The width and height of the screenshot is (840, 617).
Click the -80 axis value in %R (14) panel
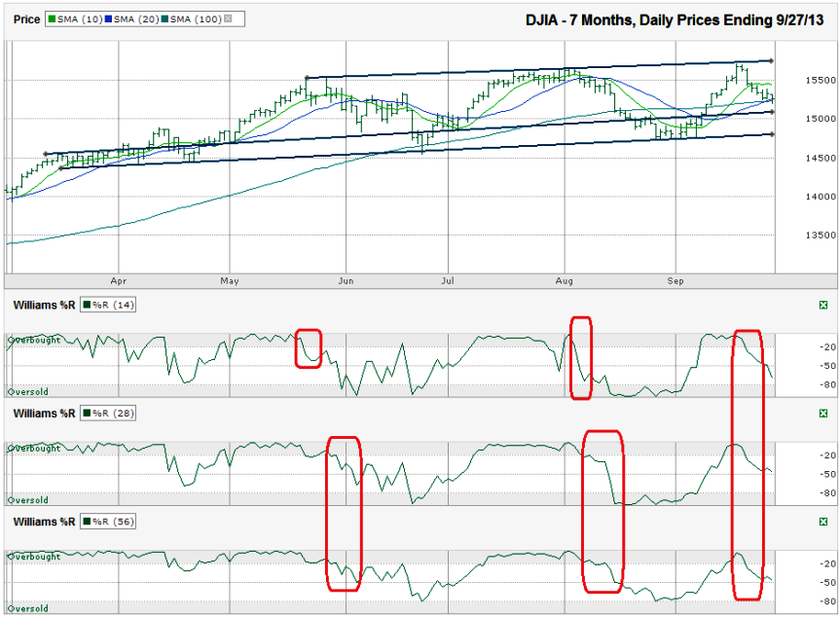(827, 384)
